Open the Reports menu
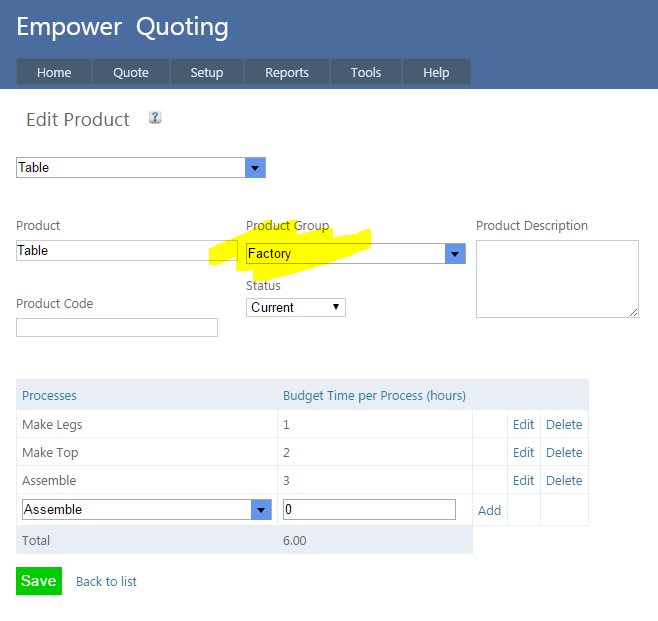Image resolution: width=658 pixels, height=621 pixels. 287,72
